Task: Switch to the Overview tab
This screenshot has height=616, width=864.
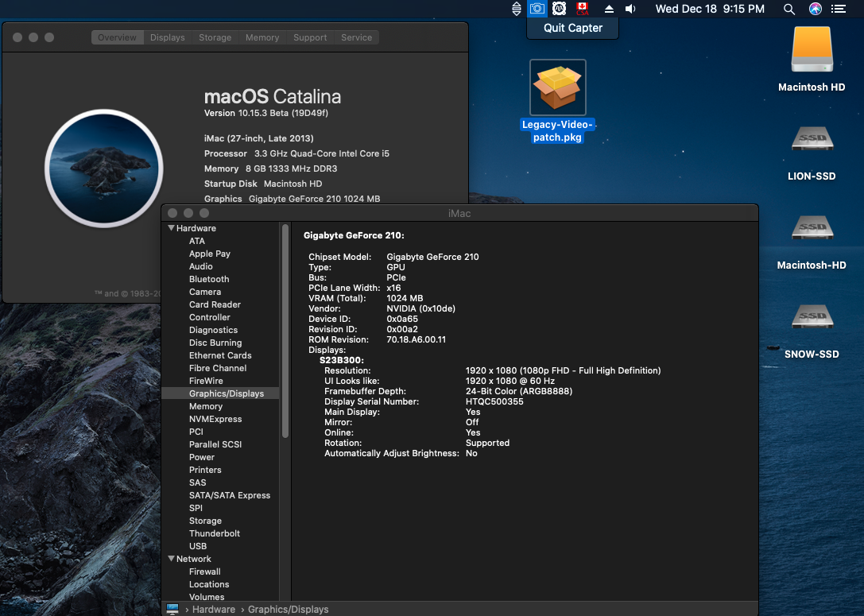Action: click(117, 37)
